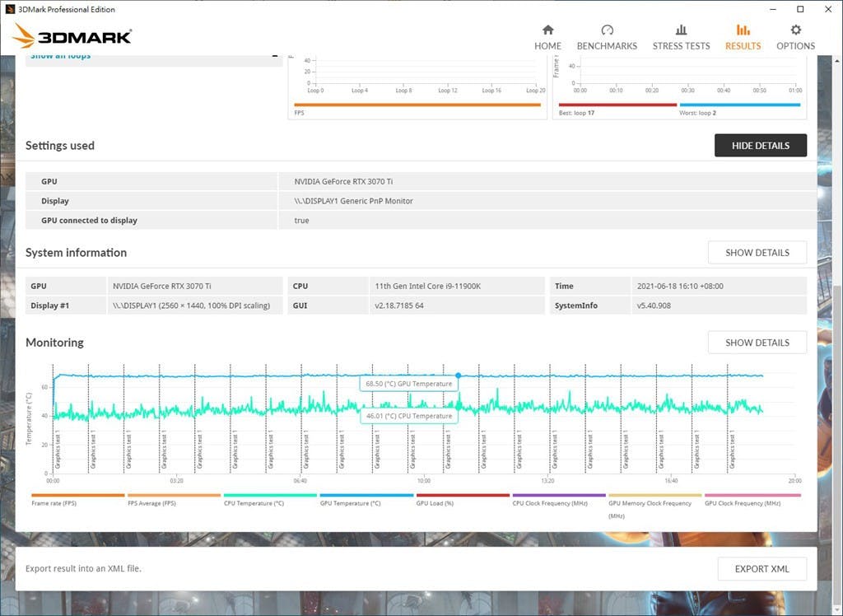Toggle GPU Temperature legend swatch
This screenshot has width=843, height=616.
click(x=366, y=495)
